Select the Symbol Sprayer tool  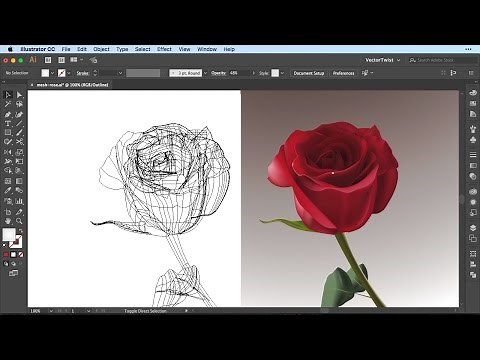coord(8,201)
